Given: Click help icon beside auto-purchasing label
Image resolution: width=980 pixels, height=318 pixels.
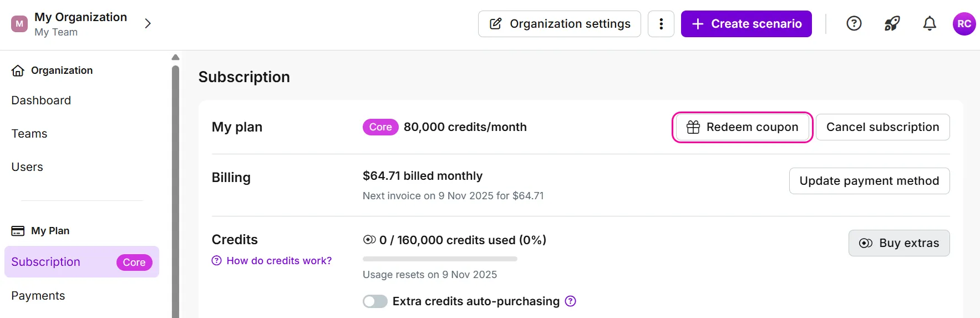Looking at the screenshot, I should click(x=570, y=301).
